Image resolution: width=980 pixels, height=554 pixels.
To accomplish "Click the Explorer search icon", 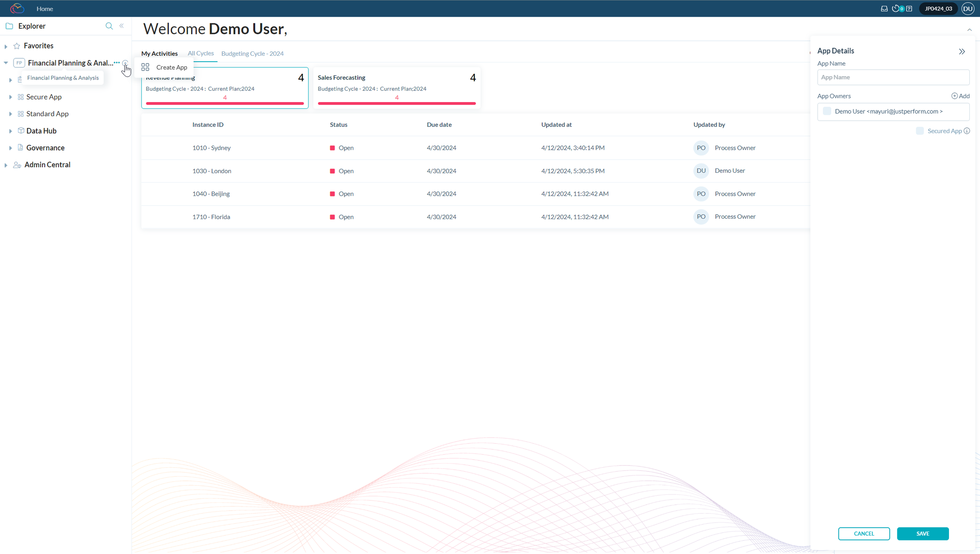I will click(x=109, y=26).
